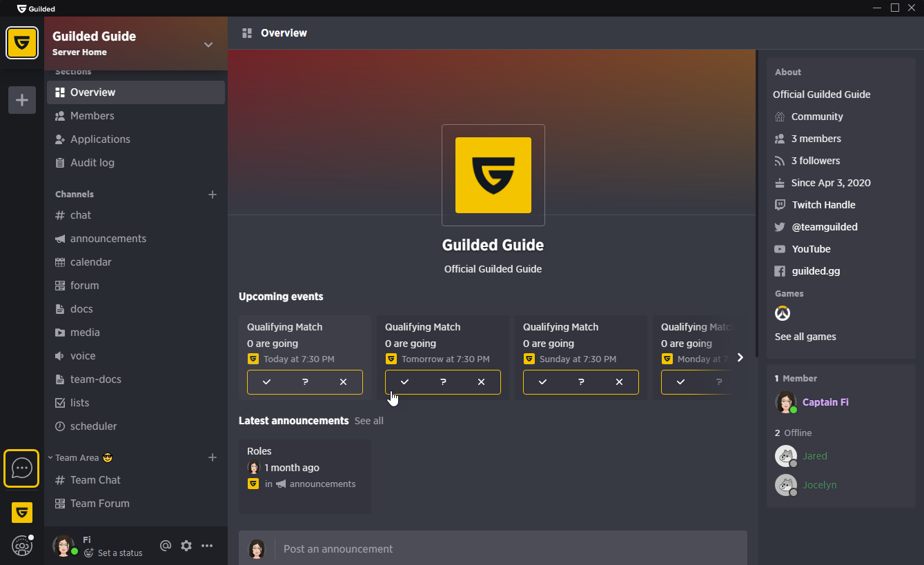Open the announcements channel

[136, 239]
